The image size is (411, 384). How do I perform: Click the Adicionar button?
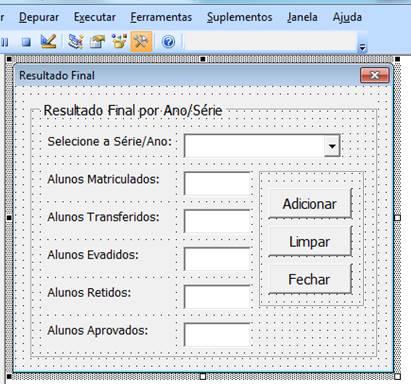click(310, 204)
